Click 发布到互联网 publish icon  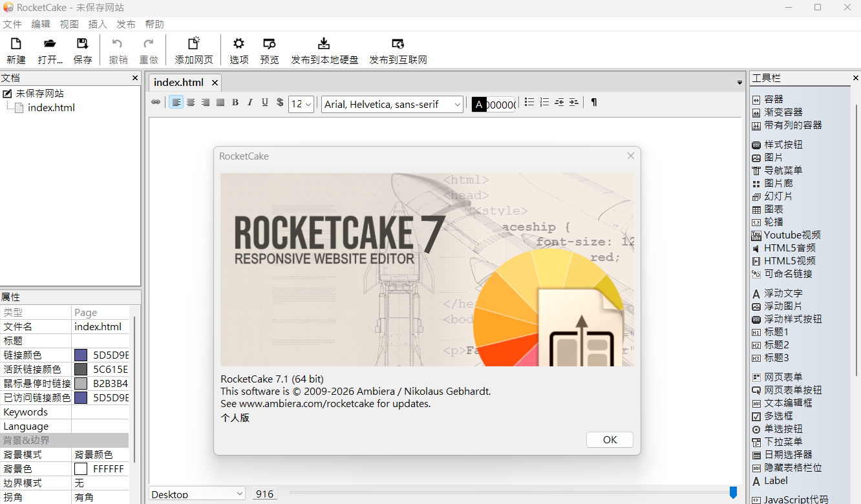pyautogui.click(x=398, y=50)
